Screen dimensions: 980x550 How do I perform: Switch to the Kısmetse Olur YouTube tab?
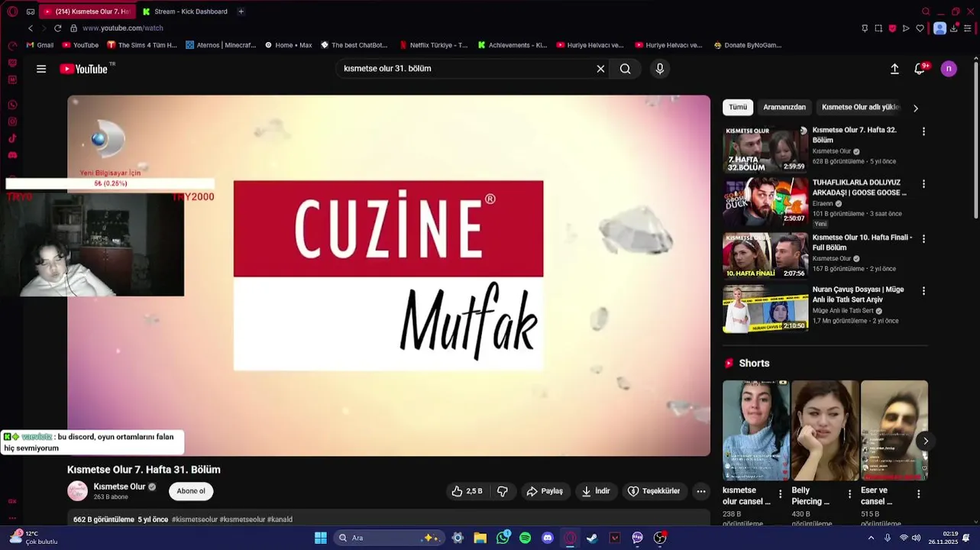click(86, 11)
